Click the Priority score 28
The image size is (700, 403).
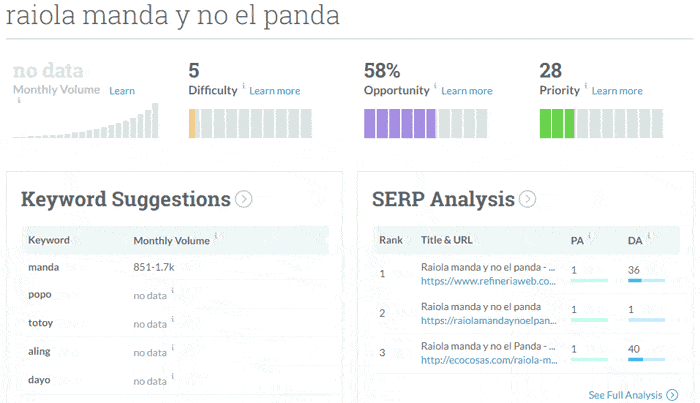550,71
